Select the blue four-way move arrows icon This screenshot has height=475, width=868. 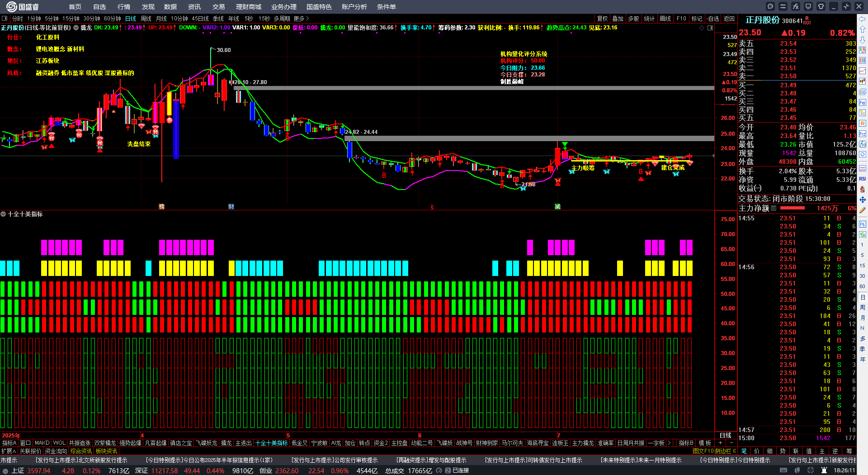tap(863, 199)
